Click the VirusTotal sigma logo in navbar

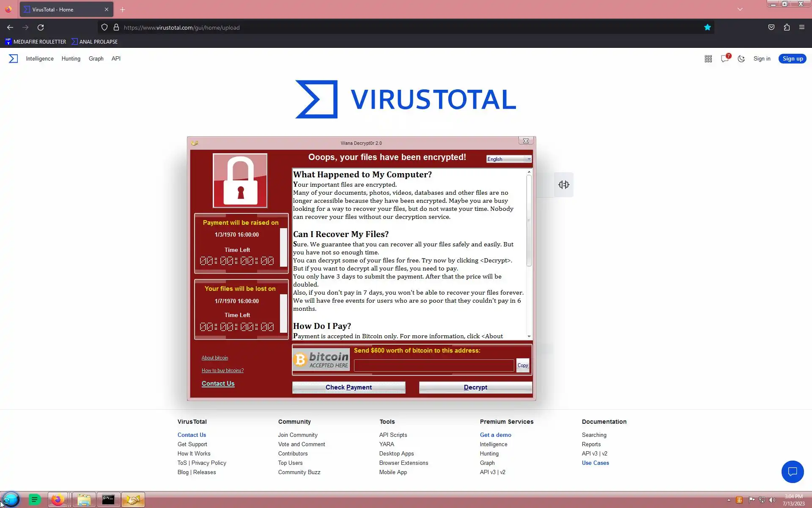coord(13,58)
